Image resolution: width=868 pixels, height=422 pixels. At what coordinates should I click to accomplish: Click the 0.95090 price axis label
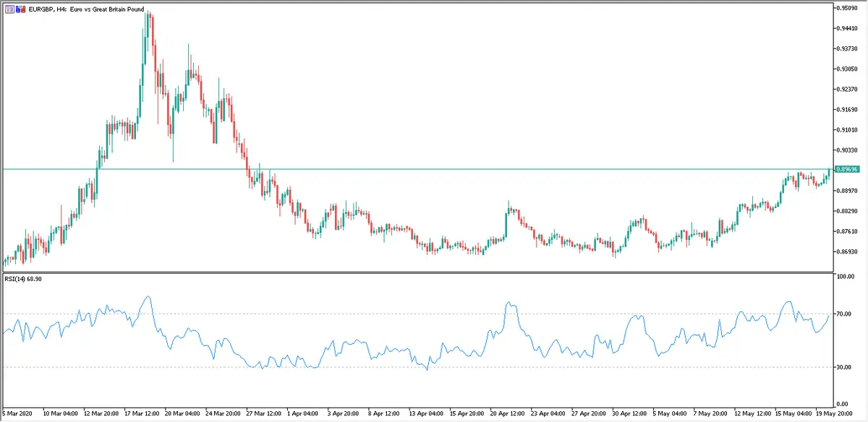point(847,8)
